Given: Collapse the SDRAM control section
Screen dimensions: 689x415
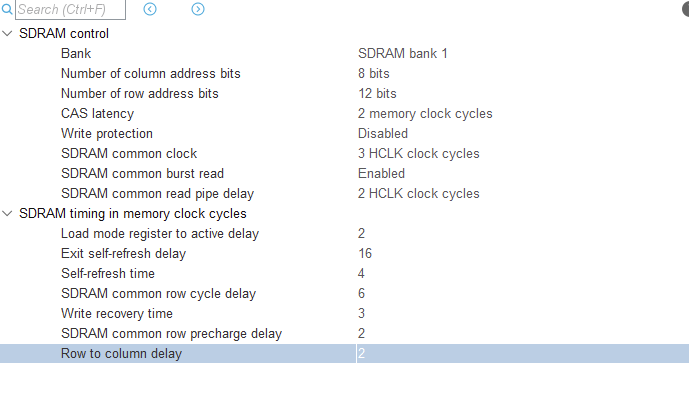Looking at the screenshot, I should coord(8,33).
